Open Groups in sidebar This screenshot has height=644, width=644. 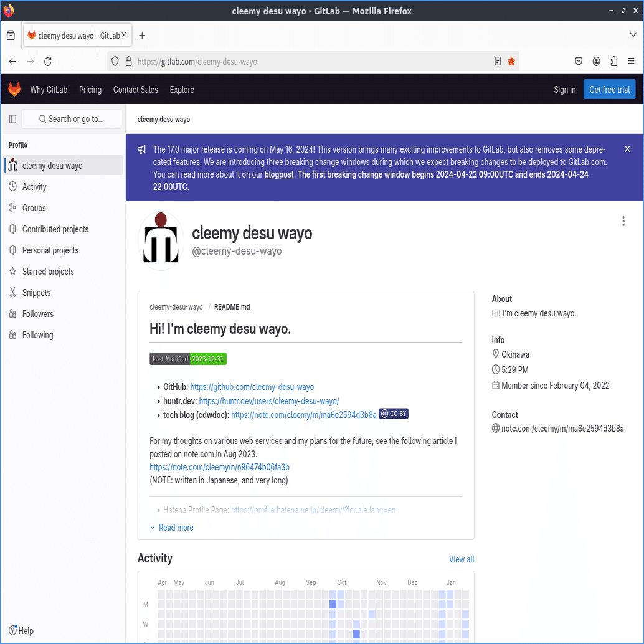(x=64, y=208)
